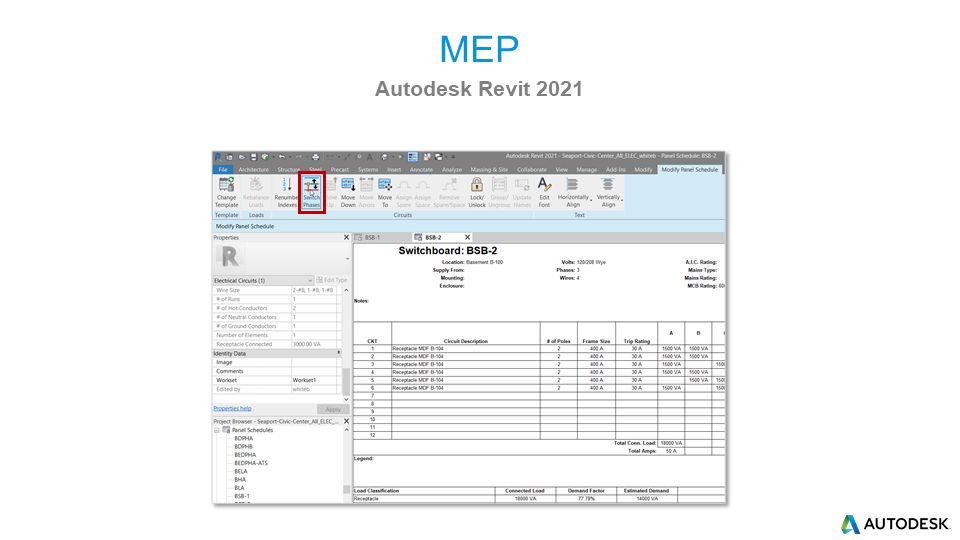
Task: Click the Save icon in quick access toolbar
Action: point(253,157)
